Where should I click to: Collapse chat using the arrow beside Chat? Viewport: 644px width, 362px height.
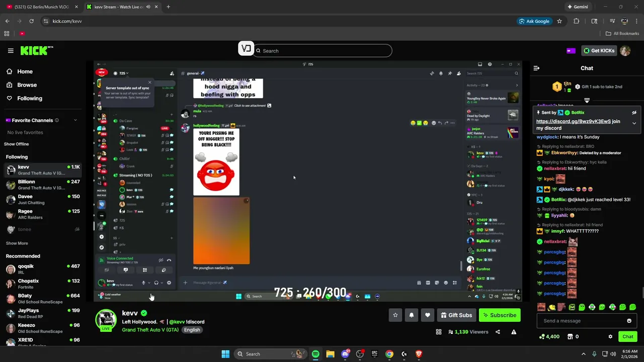[536, 68]
